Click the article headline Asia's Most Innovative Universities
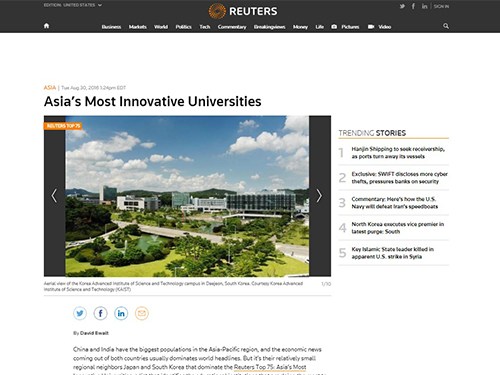 coord(153,101)
